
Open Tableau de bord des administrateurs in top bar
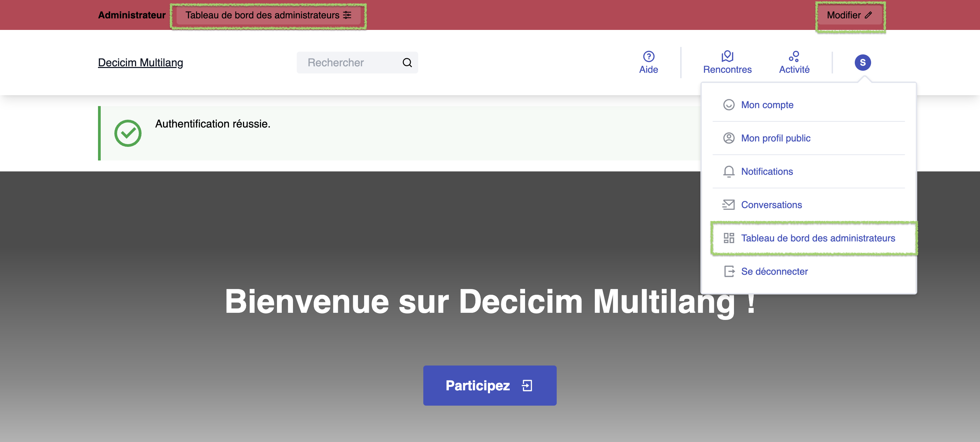(268, 15)
